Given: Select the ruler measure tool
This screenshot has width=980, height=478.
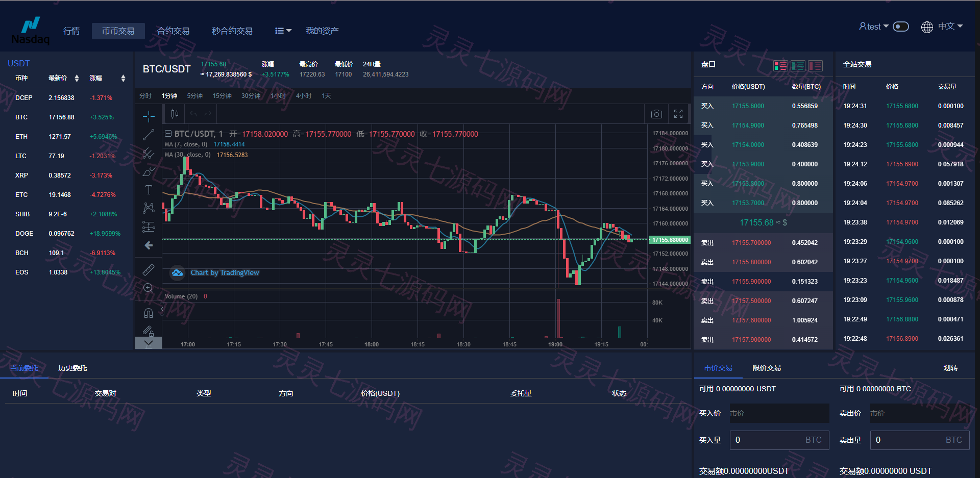Looking at the screenshot, I should [149, 269].
